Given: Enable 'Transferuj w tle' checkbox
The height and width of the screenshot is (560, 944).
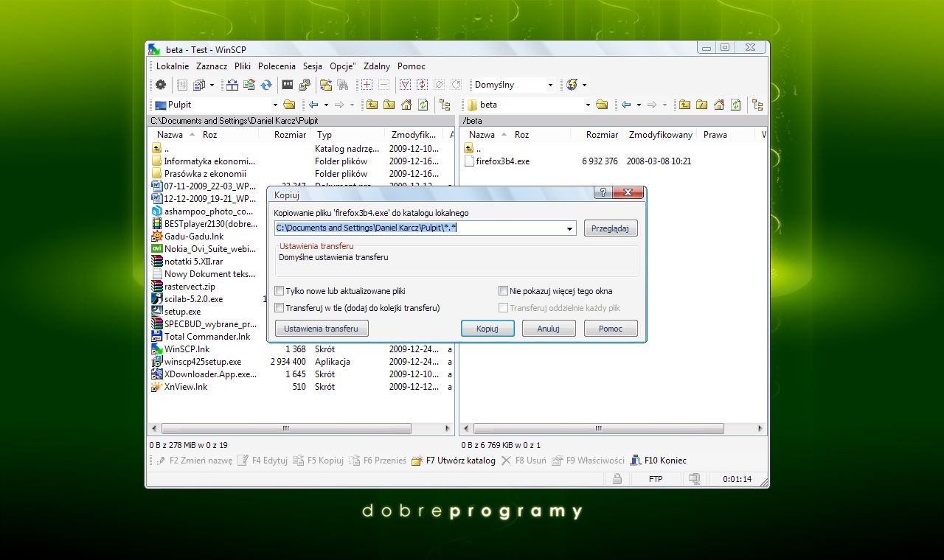Looking at the screenshot, I should 280,308.
